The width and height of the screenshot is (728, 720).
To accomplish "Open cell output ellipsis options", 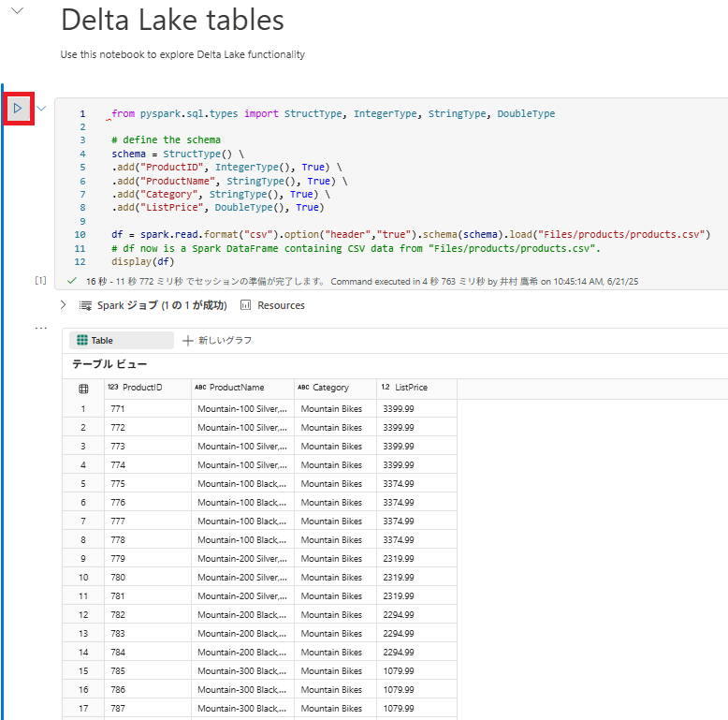I will (40, 329).
